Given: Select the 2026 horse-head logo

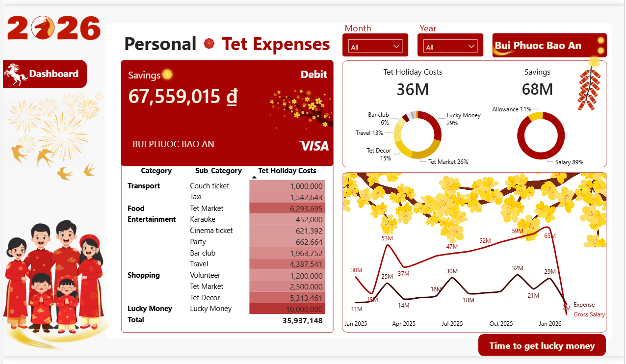Looking at the screenshot, I should pos(53,28).
